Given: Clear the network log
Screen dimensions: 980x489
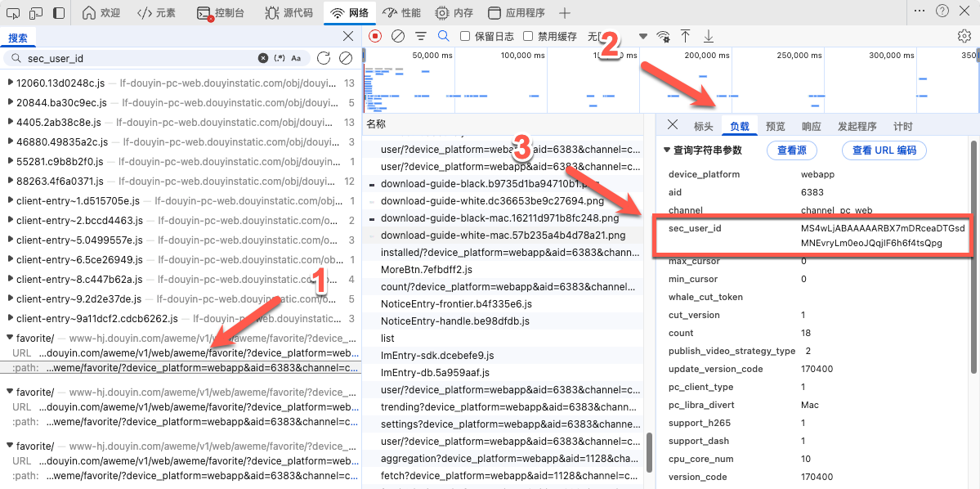Looking at the screenshot, I should pos(397,35).
